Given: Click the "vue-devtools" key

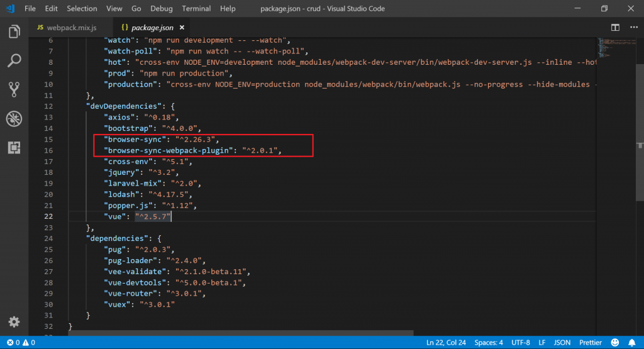Looking at the screenshot, I should 135,283.
